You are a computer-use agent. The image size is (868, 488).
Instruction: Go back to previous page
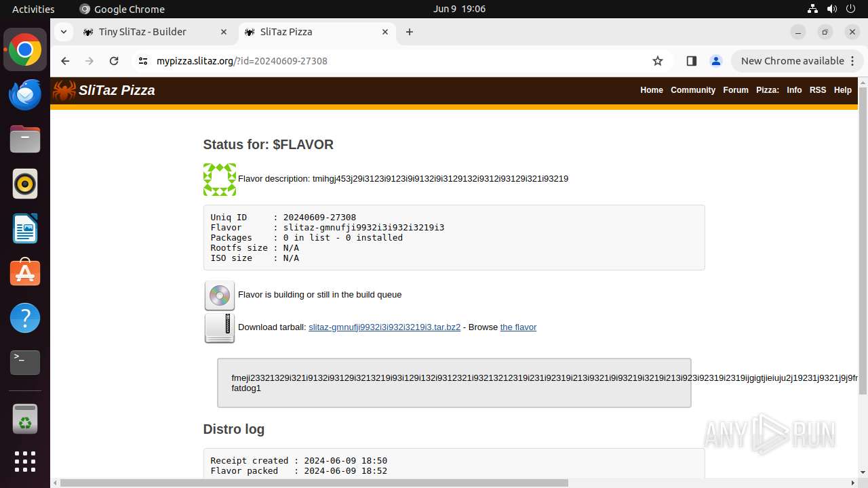tap(65, 61)
